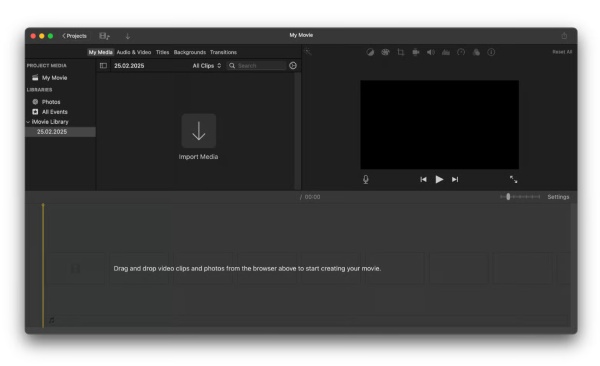Click the 25.02.2025 browser header title
This screenshot has width=600, height=366.
click(129, 66)
